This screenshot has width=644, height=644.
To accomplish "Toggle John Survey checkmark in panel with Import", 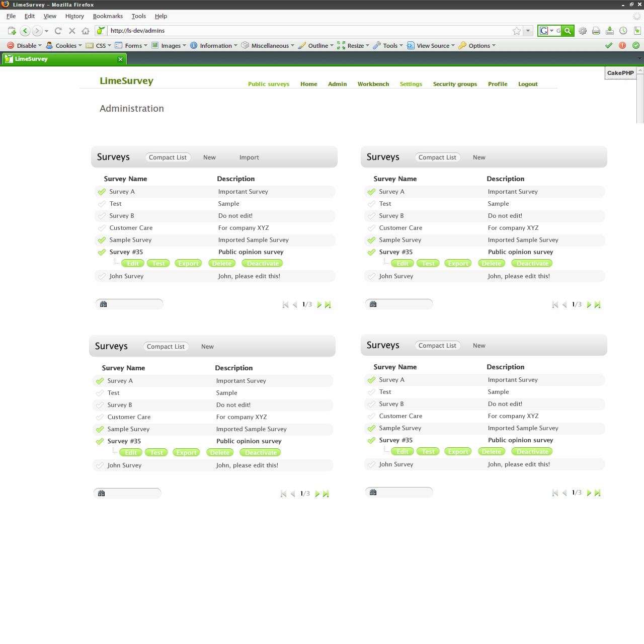I will [x=102, y=276].
